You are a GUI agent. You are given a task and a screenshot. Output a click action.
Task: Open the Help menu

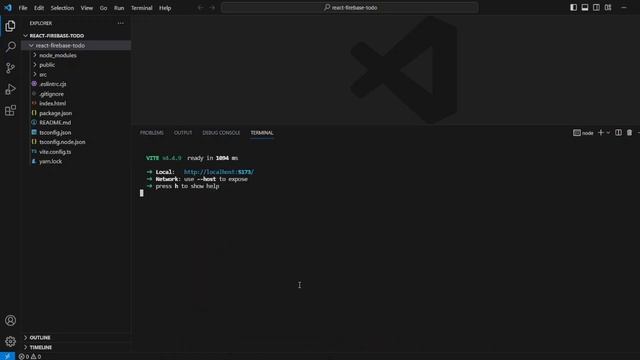click(x=165, y=8)
